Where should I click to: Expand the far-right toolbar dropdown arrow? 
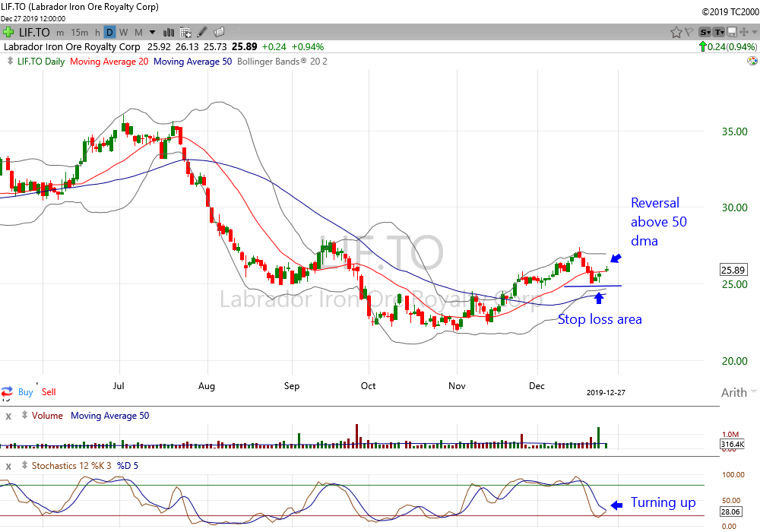[754, 33]
